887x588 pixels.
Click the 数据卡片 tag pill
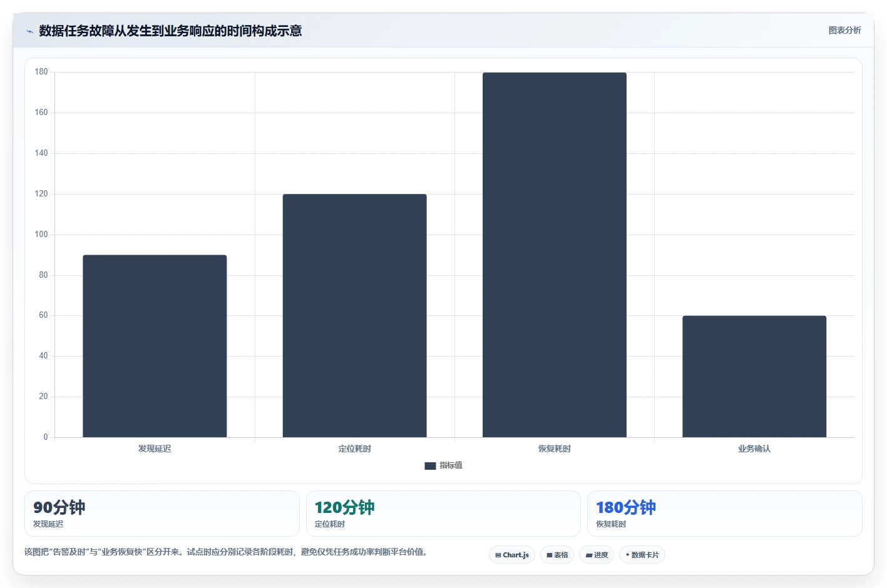click(x=642, y=555)
